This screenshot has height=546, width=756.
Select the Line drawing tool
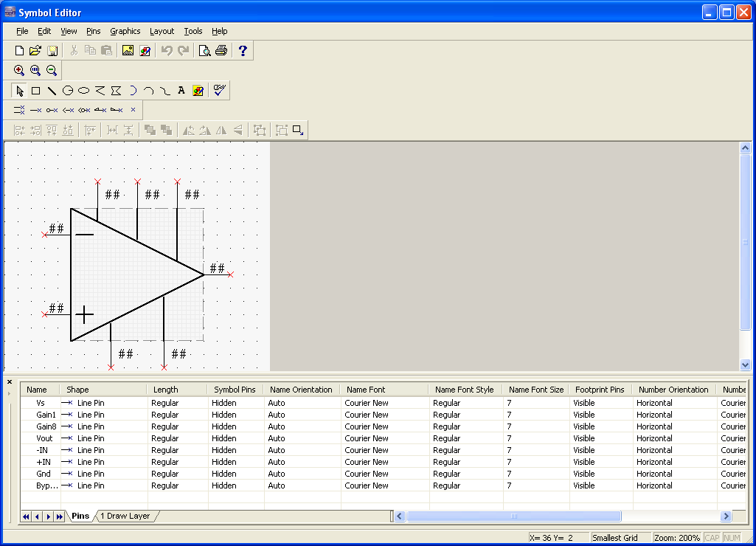[52, 91]
